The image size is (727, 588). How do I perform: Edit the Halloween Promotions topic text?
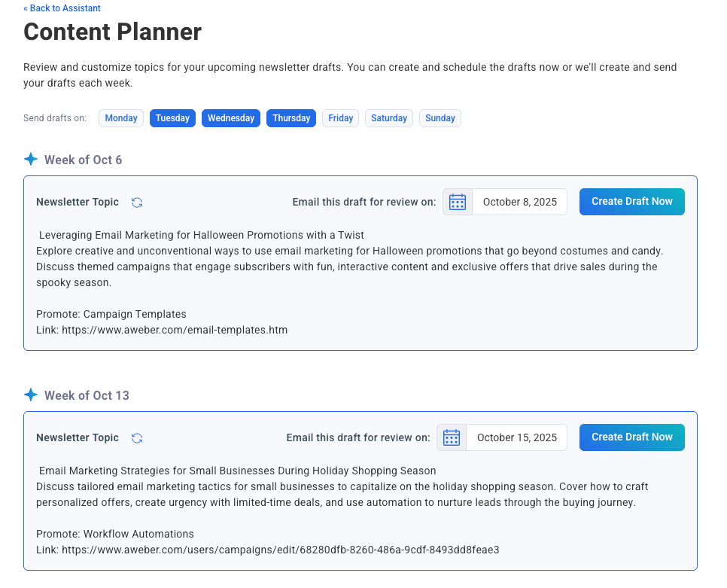(x=350, y=267)
